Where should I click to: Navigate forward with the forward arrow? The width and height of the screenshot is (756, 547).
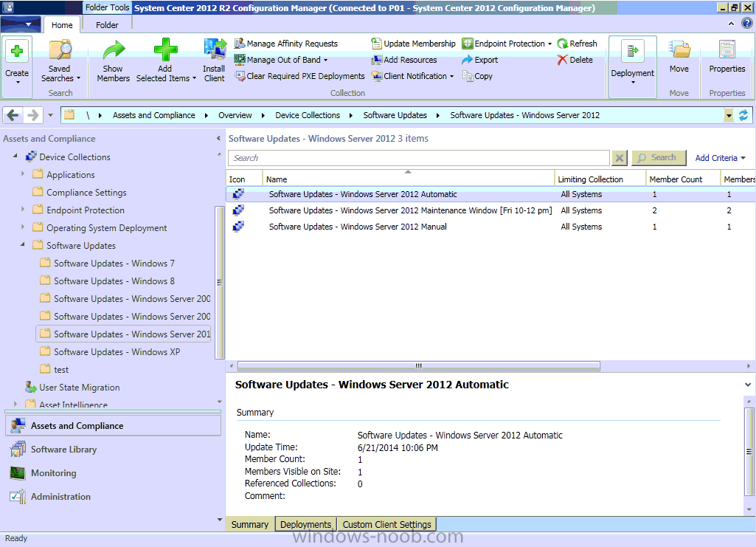pyautogui.click(x=32, y=115)
